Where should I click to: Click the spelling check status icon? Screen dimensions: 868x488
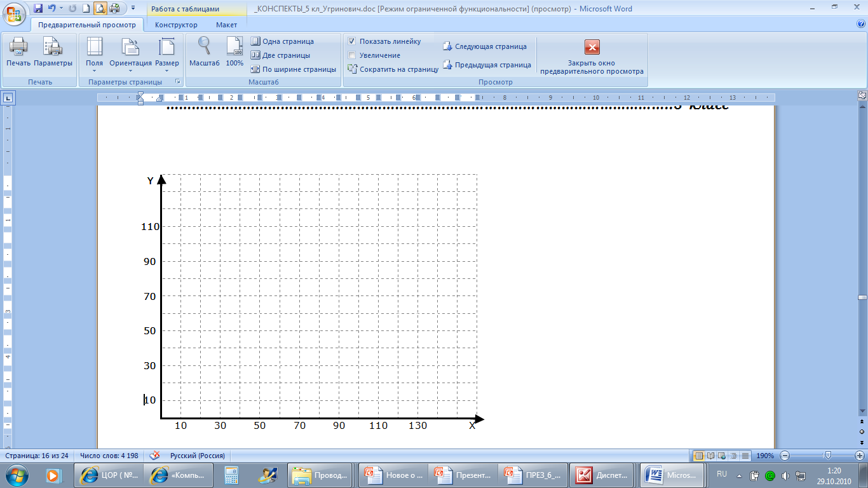tap(154, 456)
